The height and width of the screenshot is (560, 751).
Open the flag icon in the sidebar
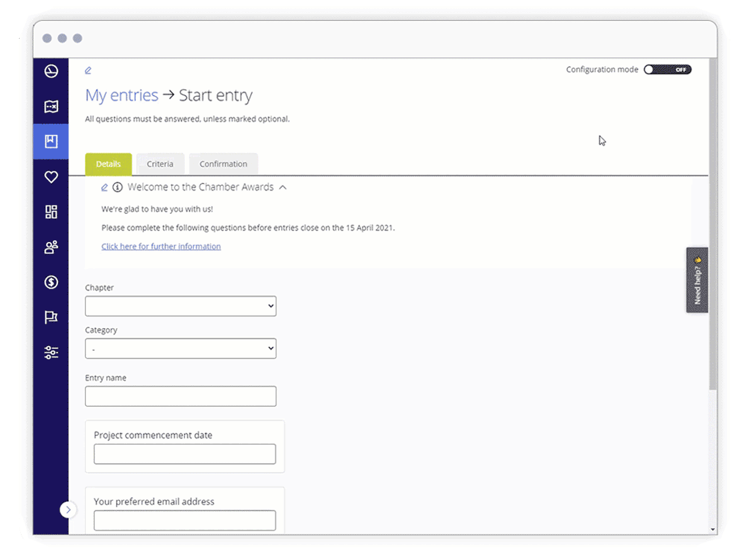tap(51, 317)
